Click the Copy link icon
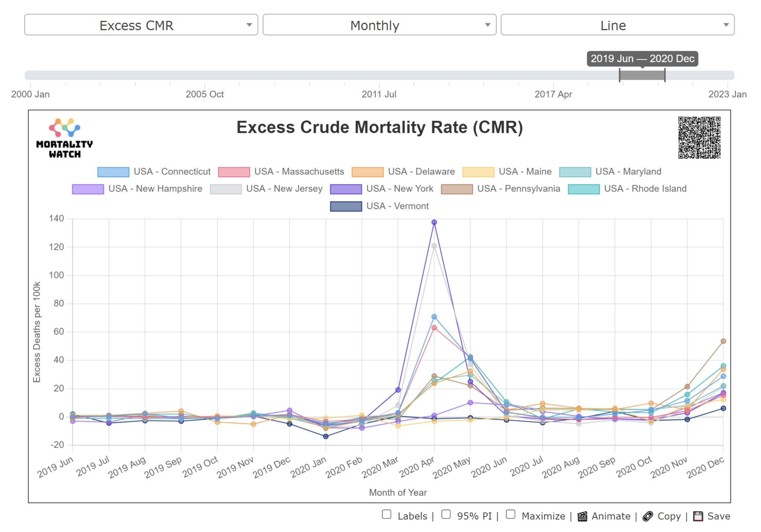Screen dimensions: 761x532 coord(647,516)
